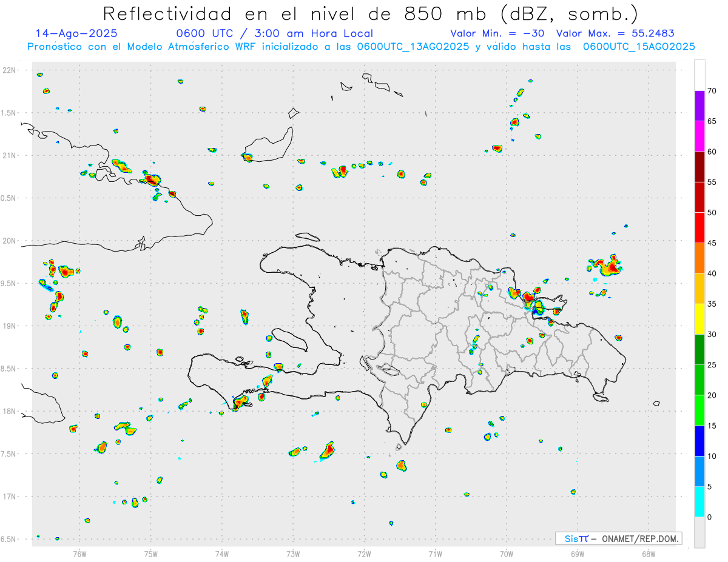Screen dimensions: 728x562
Task: Click the color bar '25' scale label
Action: point(712,365)
